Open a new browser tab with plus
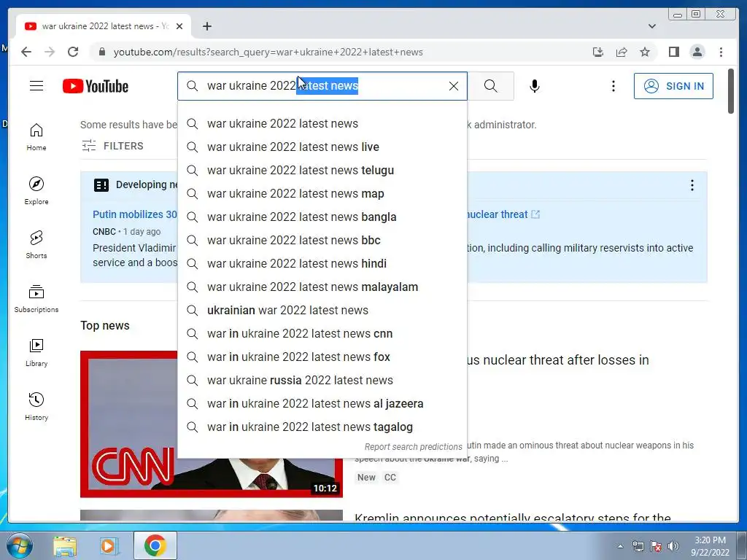This screenshot has width=747, height=560. coord(206,26)
